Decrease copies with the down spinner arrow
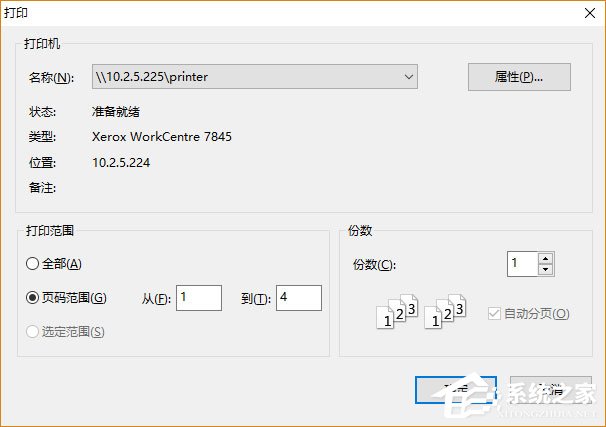606x427 pixels. (x=545, y=270)
